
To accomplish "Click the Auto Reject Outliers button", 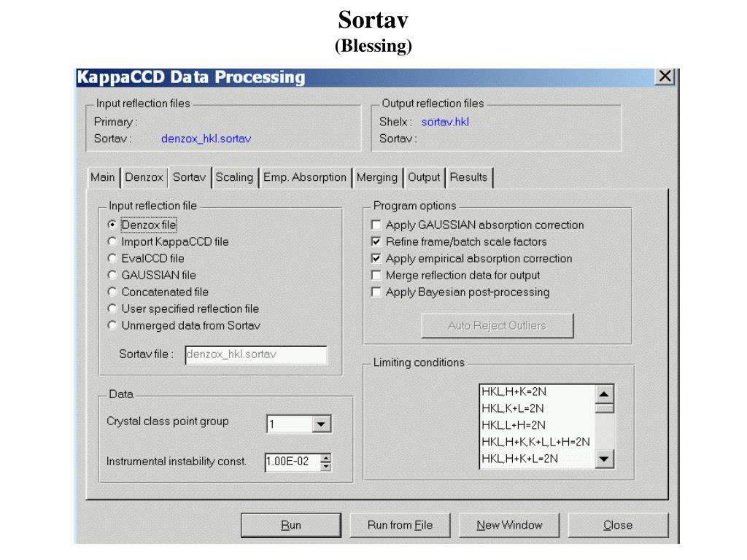I will pyautogui.click(x=498, y=326).
